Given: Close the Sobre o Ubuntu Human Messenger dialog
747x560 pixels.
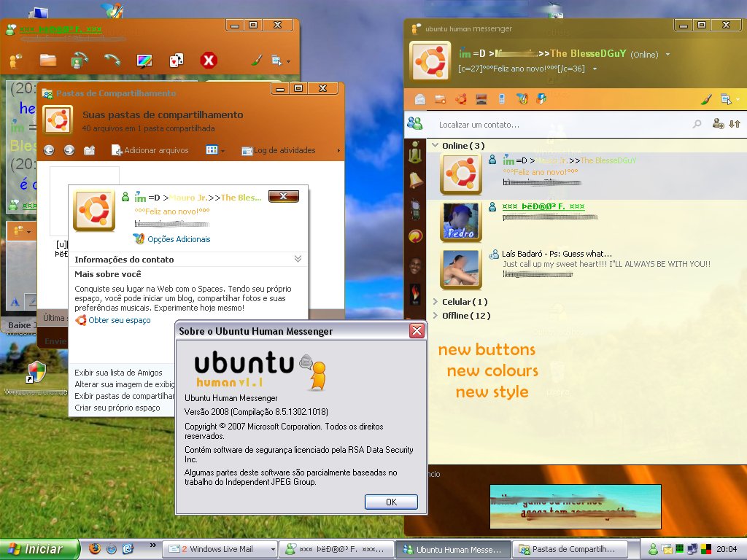Looking at the screenshot, I should (417, 330).
